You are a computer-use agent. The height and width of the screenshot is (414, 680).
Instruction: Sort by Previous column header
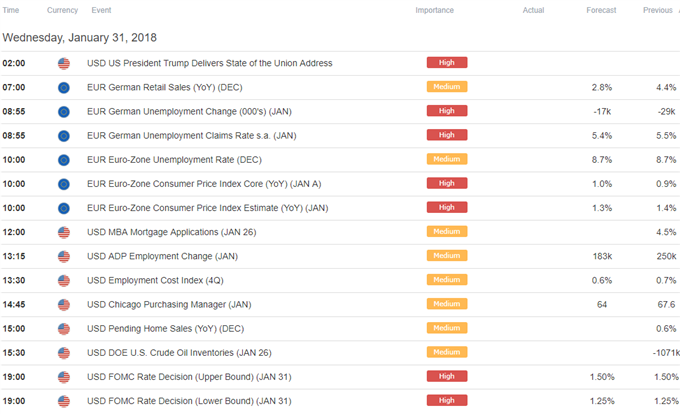pos(657,10)
